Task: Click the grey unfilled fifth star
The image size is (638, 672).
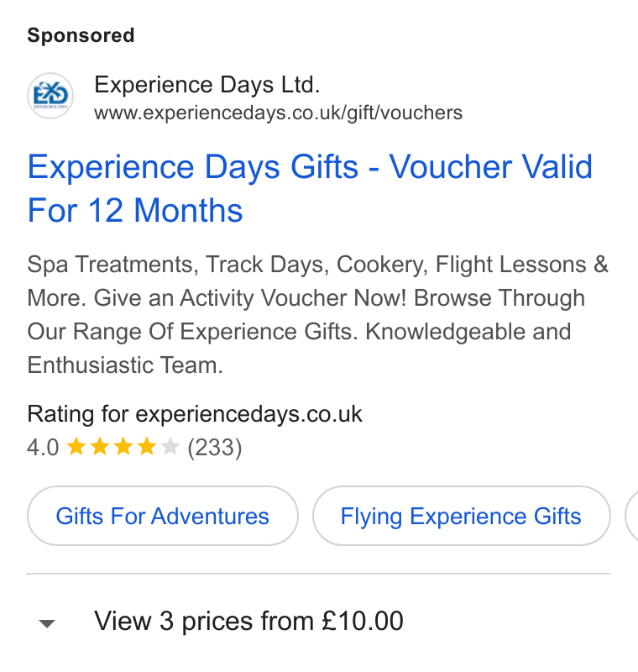Action: coord(170,446)
